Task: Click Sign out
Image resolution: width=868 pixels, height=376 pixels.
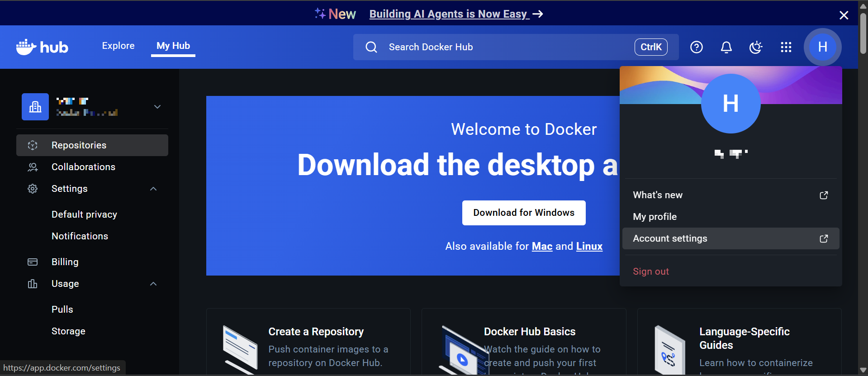Action: (x=651, y=271)
